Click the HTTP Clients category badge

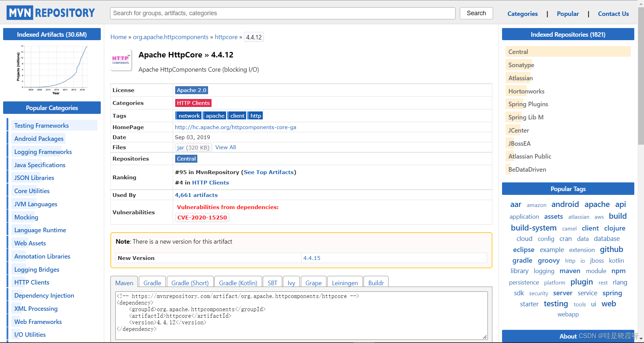(x=193, y=103)
